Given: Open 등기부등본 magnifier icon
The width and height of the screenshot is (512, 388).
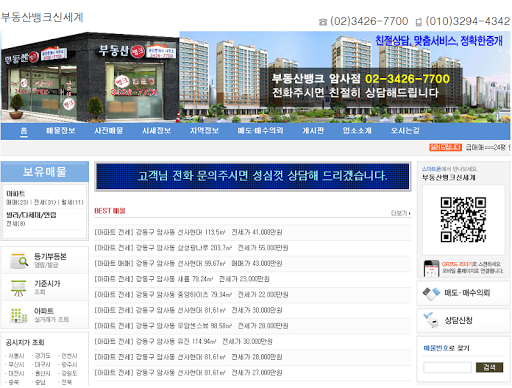Looking at the screenshot, I should (19, 261).
